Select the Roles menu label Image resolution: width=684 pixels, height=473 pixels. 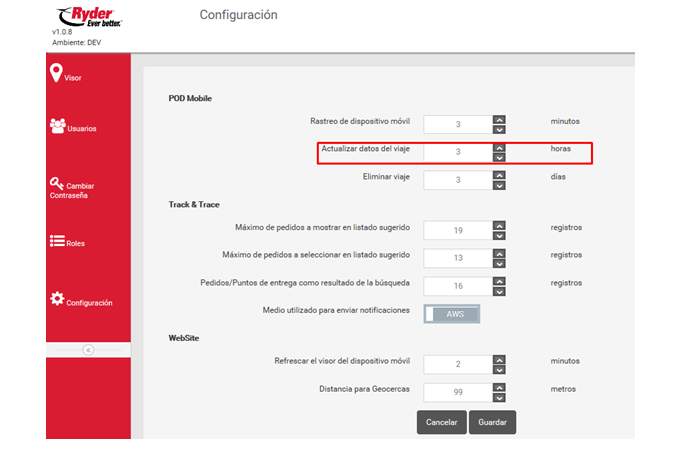coord(76,244)
